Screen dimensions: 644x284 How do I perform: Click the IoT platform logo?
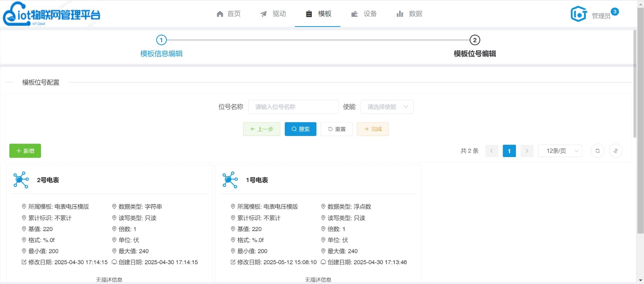tap(52, 14)
